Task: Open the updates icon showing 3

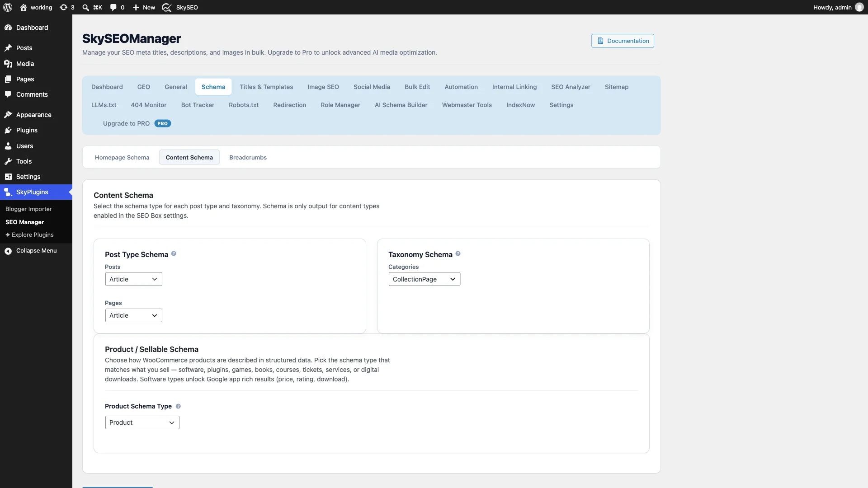Action: click(x=64, y=7)
